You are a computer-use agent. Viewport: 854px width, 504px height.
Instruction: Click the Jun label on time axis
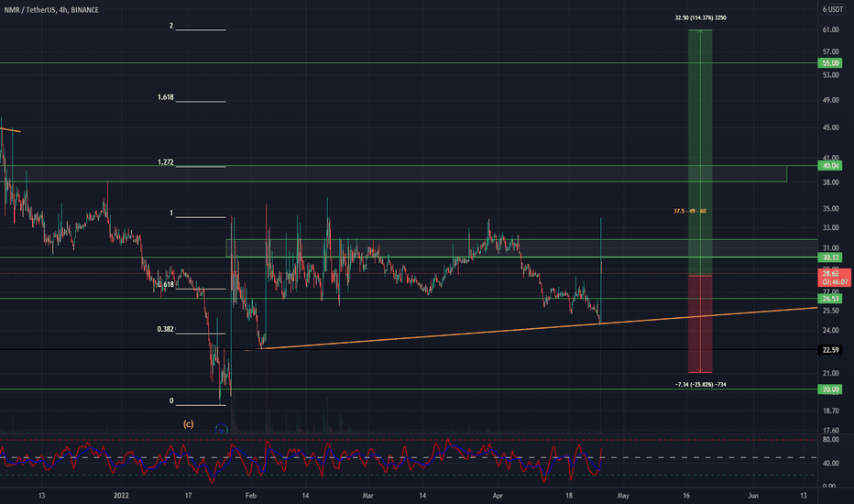coord(753,495)
